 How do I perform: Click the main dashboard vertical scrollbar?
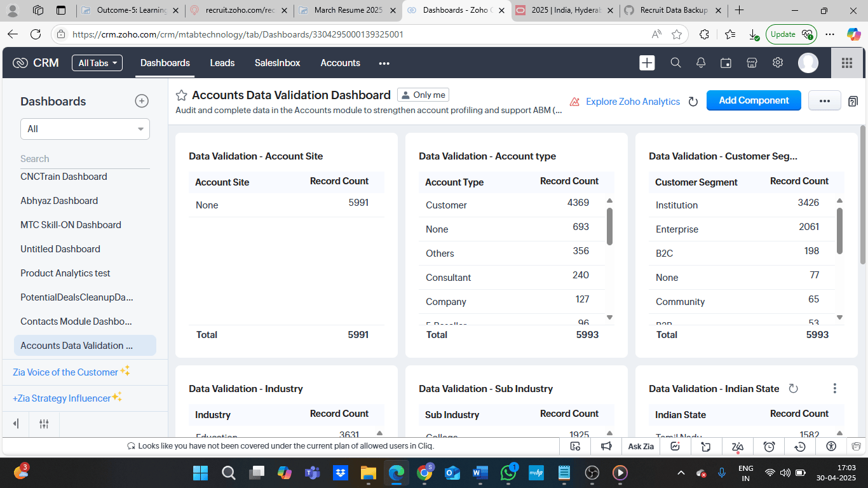click(863, 194)
